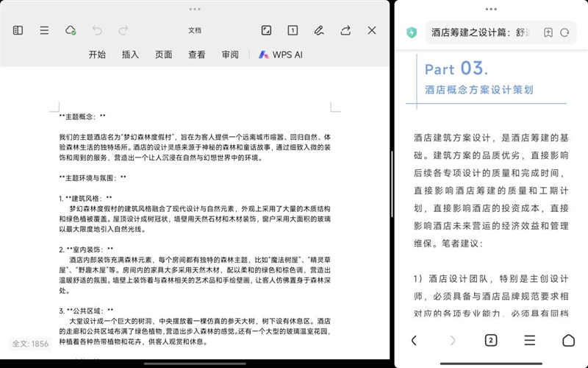Click the 3. **公共区域：** line
The width and height of the screenshot is (588, 368).
(x=86, y=311)
